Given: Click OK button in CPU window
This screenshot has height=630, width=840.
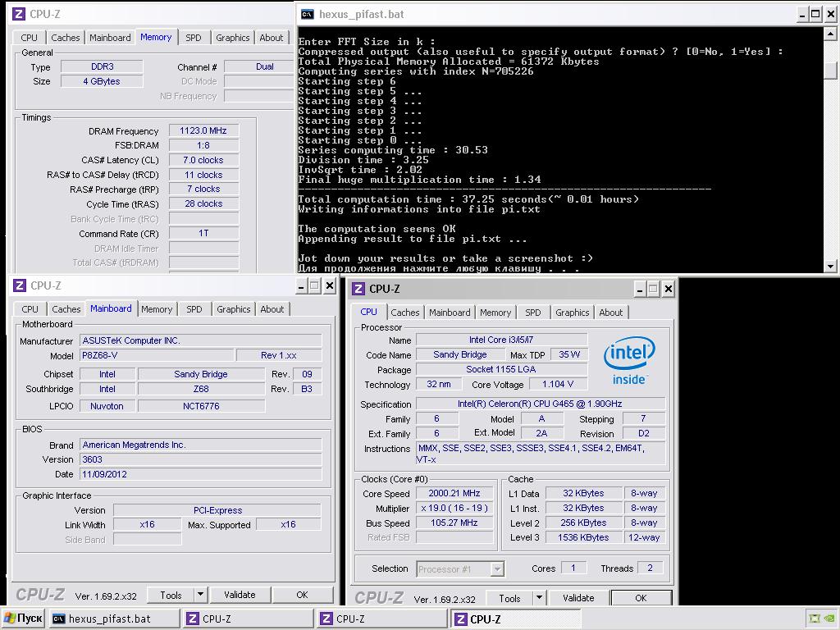Looking at the screenshot, I should 641,598.
